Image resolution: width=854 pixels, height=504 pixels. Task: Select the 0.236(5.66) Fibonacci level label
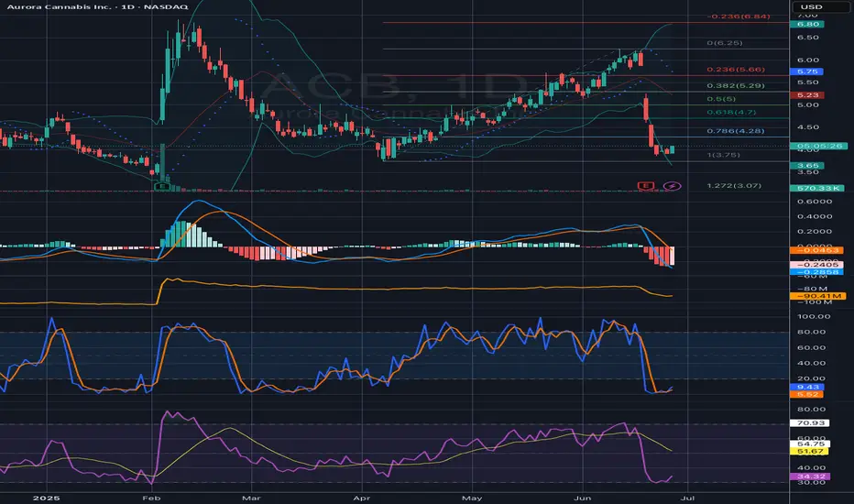[x=736, y=70]
